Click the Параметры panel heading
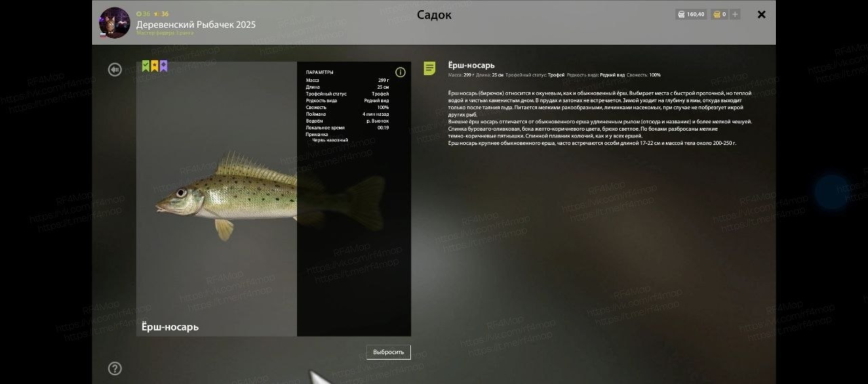Image resolution: width=868 pixels, height=384 pixels. (319, 72)
